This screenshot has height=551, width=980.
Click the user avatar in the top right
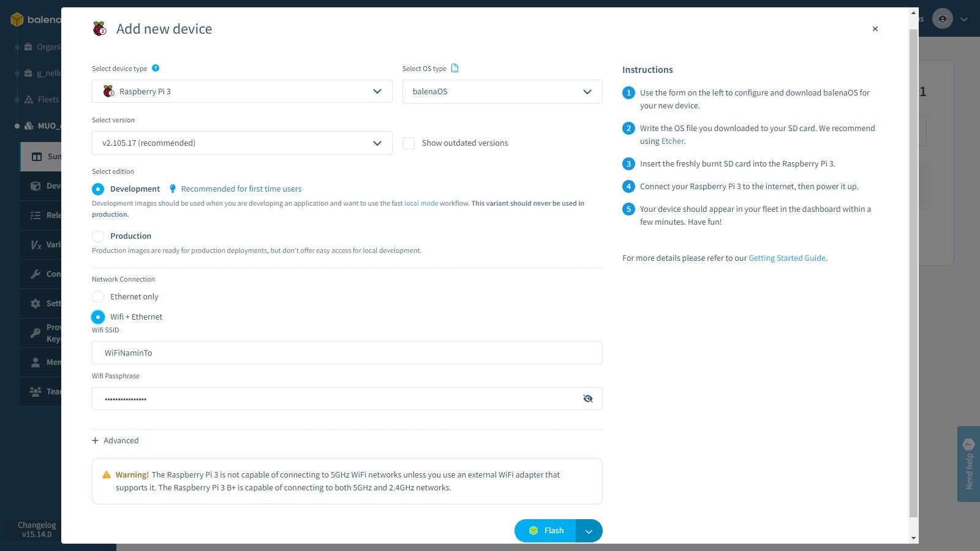tap(943, 19)
